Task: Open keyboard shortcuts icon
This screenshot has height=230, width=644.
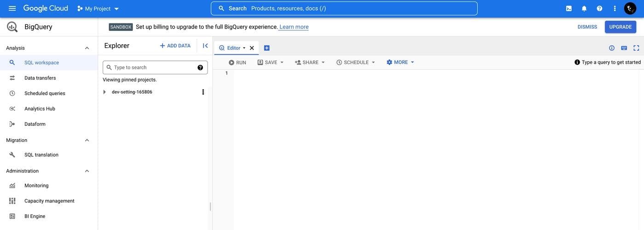Action: pyautogui.click(x=624, y=48)
